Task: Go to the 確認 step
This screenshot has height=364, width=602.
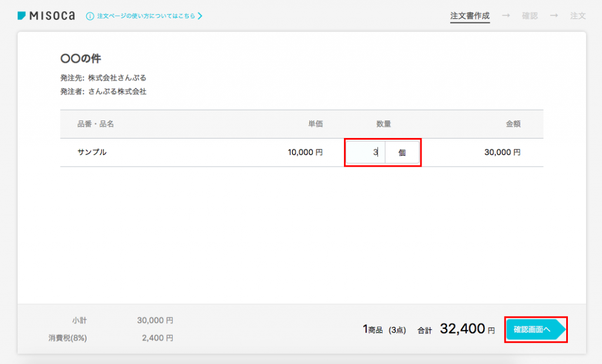Action: click(530, 16)
